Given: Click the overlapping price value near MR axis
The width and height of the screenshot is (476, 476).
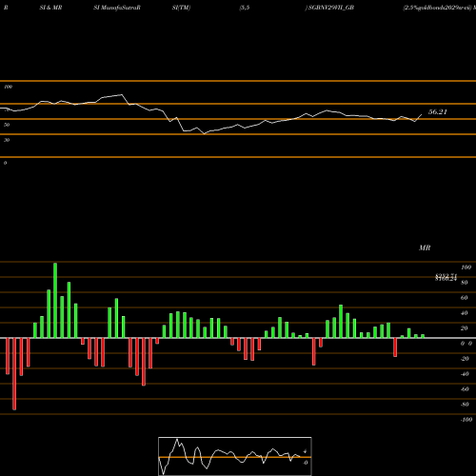Looking at the screenshot, I should [x=446, y=277].
